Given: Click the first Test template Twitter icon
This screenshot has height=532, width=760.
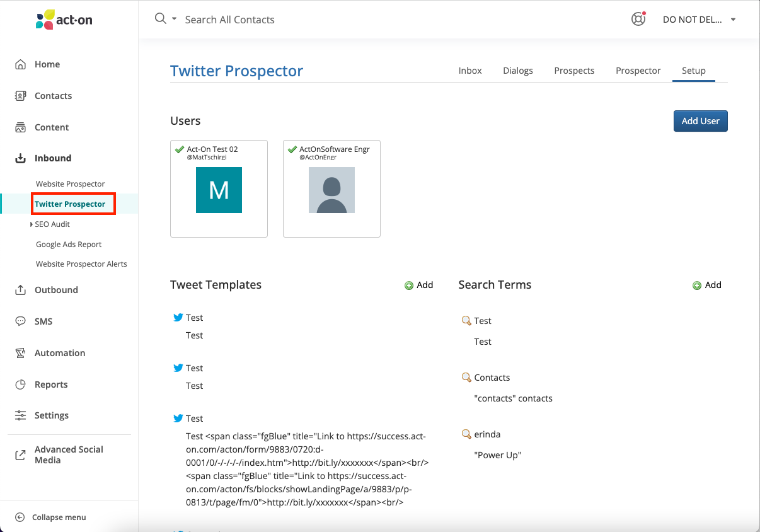Looking at the screenshot, I should pos(178,318).
